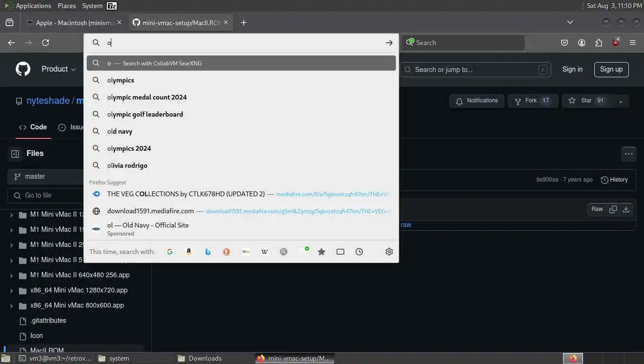Screen dimensions: 644x364
Task: Open a new tab with plus
Action: tap(243, 22)
